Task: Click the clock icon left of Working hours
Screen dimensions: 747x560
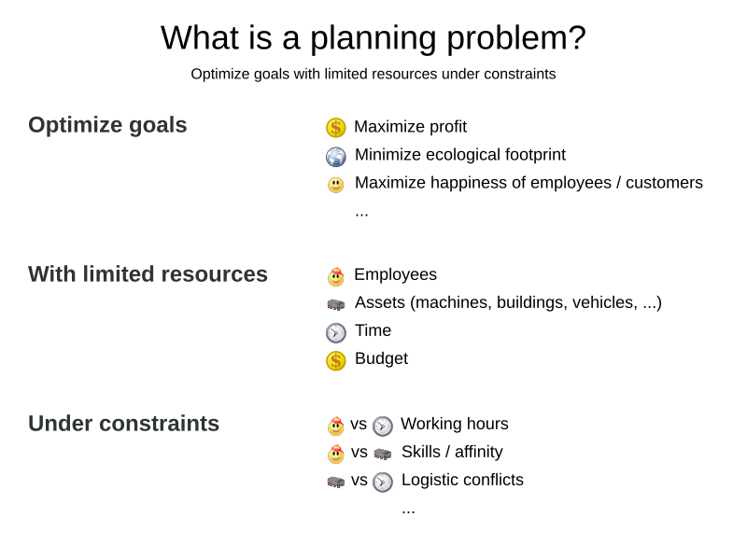Action: pyautogui.click(x=383, y=426)
